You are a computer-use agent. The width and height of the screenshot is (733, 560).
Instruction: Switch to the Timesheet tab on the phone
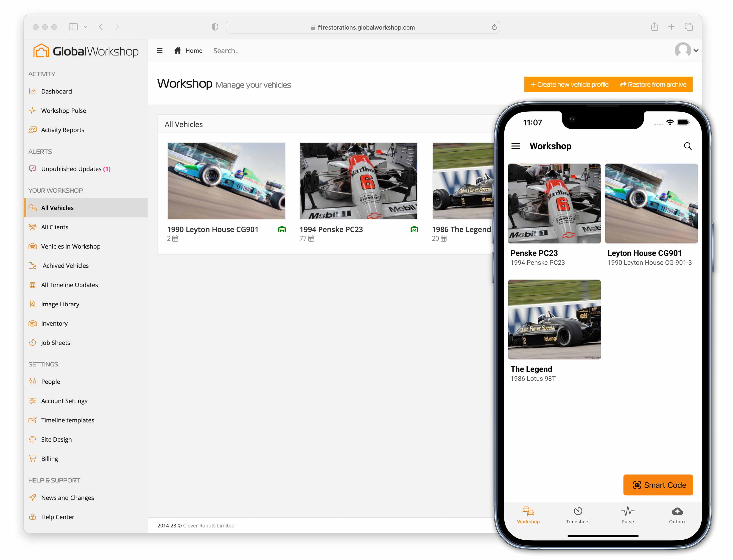coord(578,515)
